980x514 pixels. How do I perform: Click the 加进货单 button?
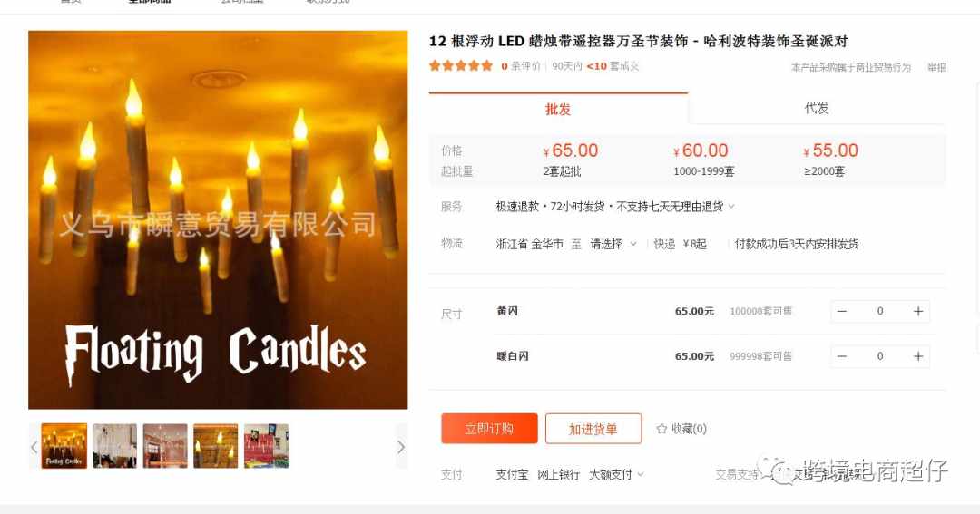pos(593,429)
